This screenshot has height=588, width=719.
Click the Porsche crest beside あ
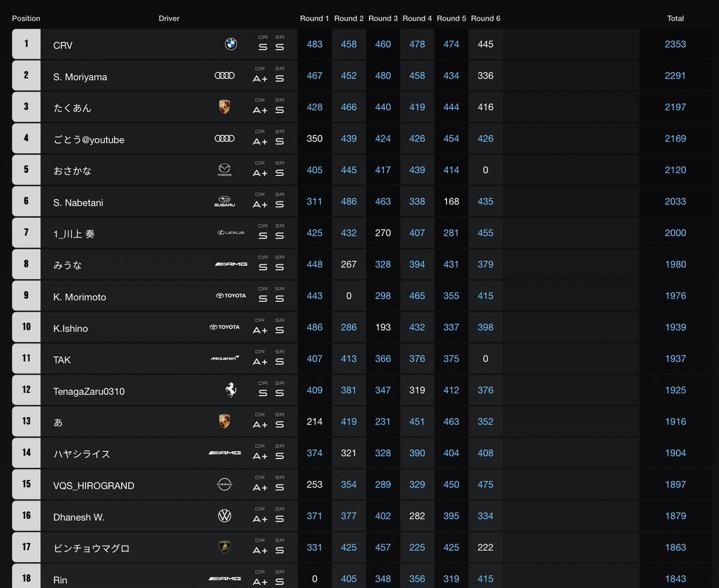coord(225,421)
